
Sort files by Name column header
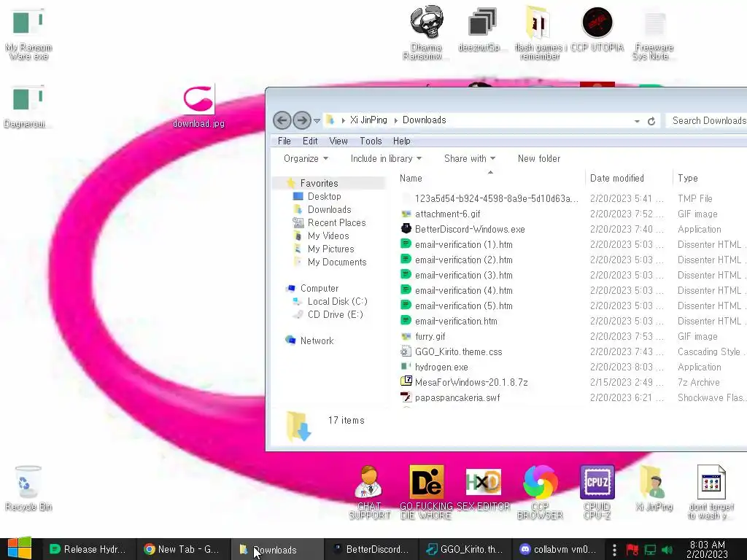pos(489,178)
